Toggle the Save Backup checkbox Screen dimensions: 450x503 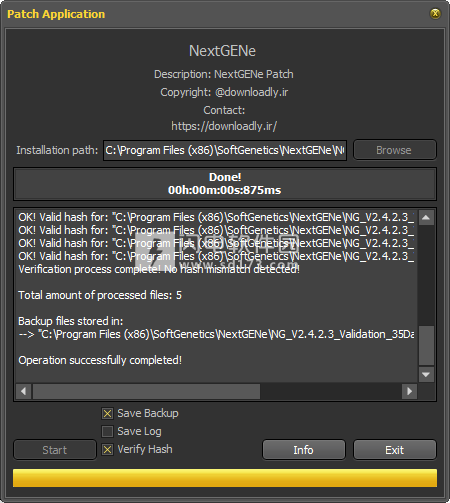(x=107, y=414)
